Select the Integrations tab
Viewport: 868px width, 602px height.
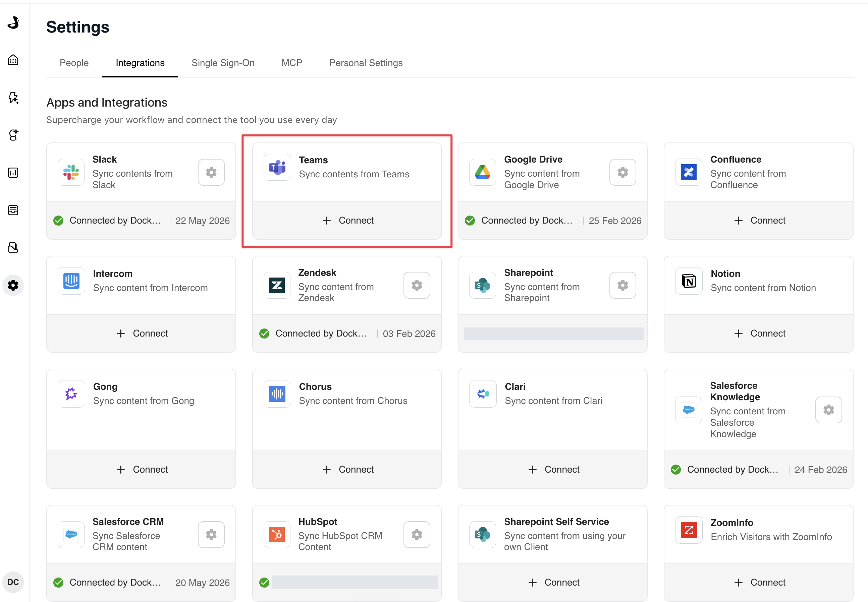(x=140, y=63)
